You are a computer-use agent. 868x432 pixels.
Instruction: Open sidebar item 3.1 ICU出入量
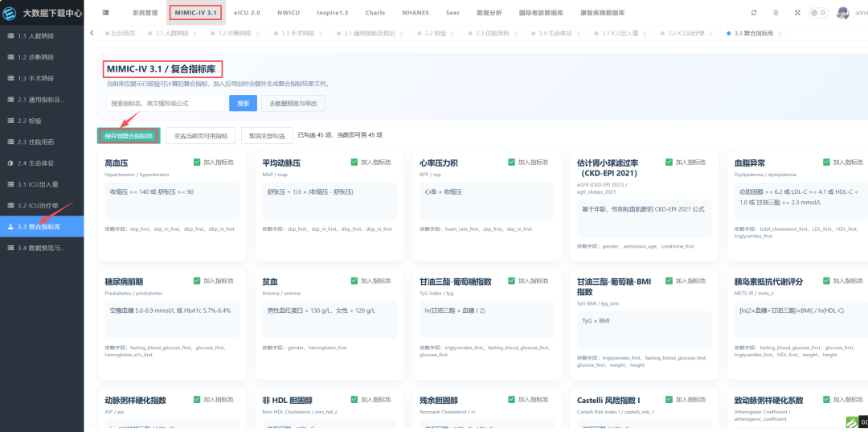(x=42, y=184)
